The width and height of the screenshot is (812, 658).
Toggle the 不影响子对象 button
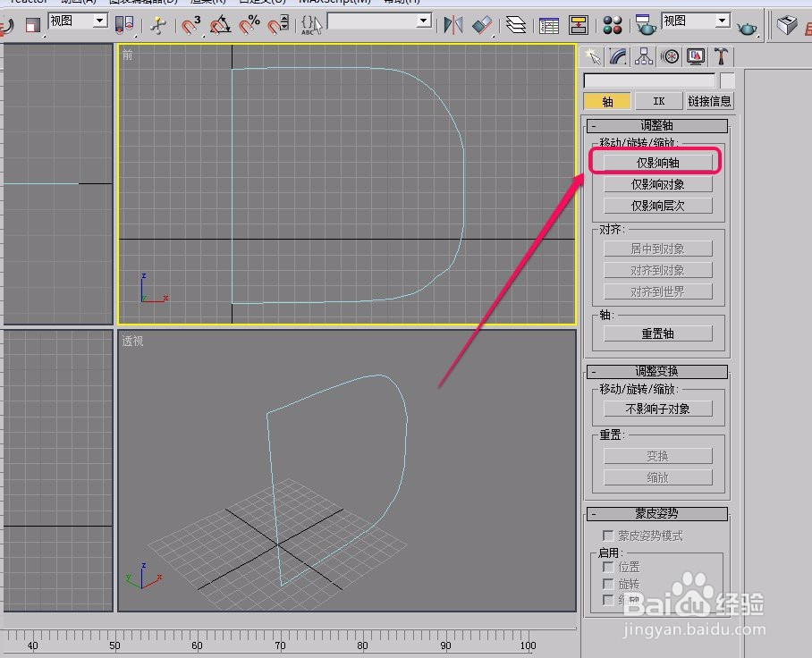coord(657,409)
